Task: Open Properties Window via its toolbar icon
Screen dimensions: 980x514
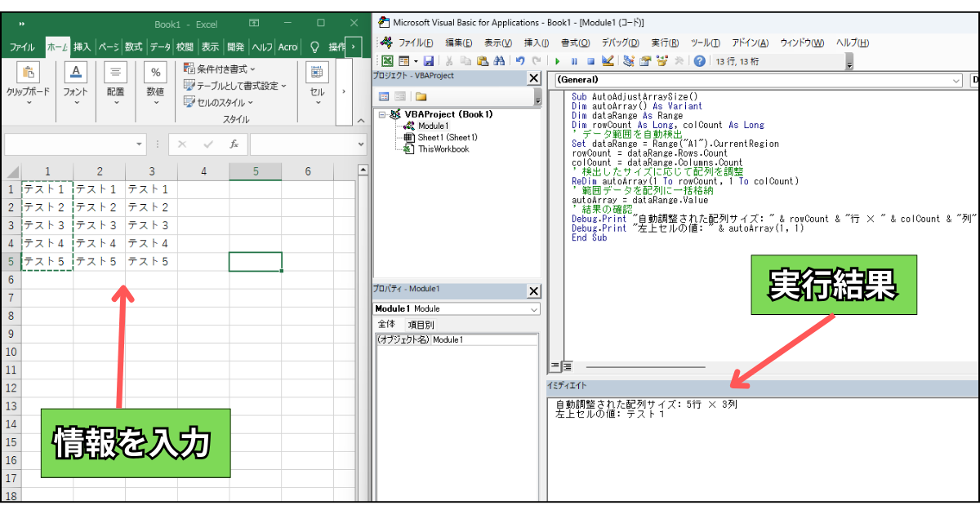Action: tap(645, 61)
